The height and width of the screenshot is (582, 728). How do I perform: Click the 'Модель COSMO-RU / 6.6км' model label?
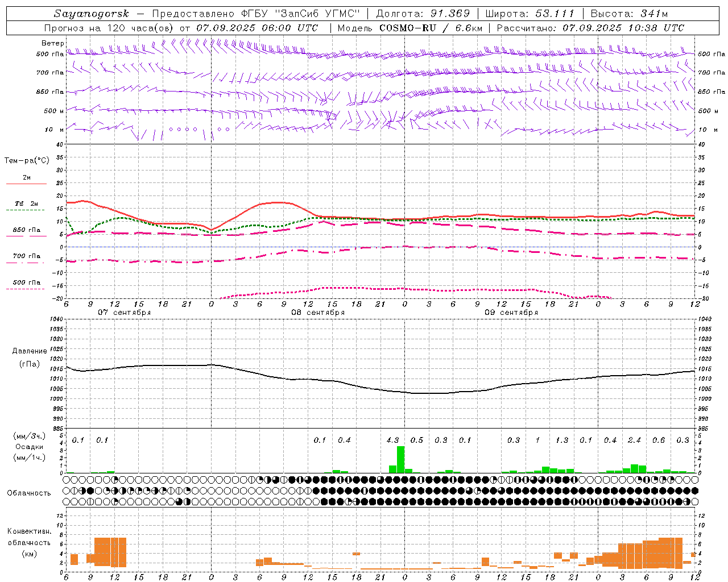point(410,27)
